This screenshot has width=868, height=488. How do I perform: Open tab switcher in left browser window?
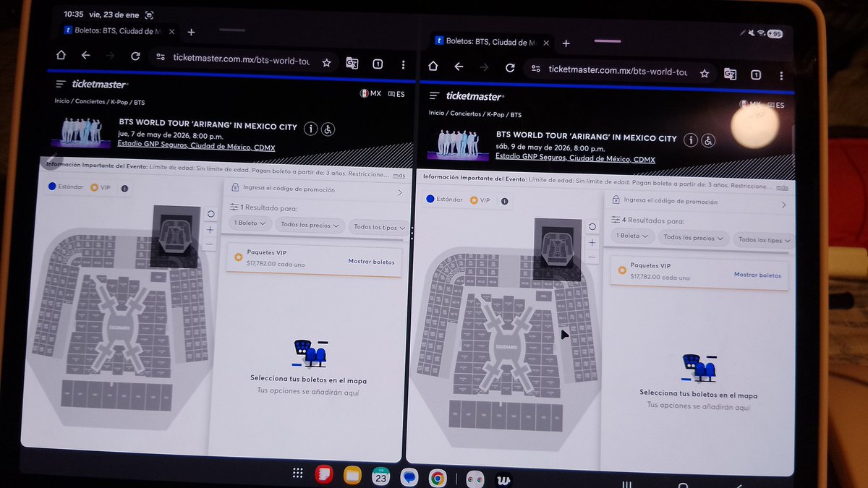[x=378, y=64]
